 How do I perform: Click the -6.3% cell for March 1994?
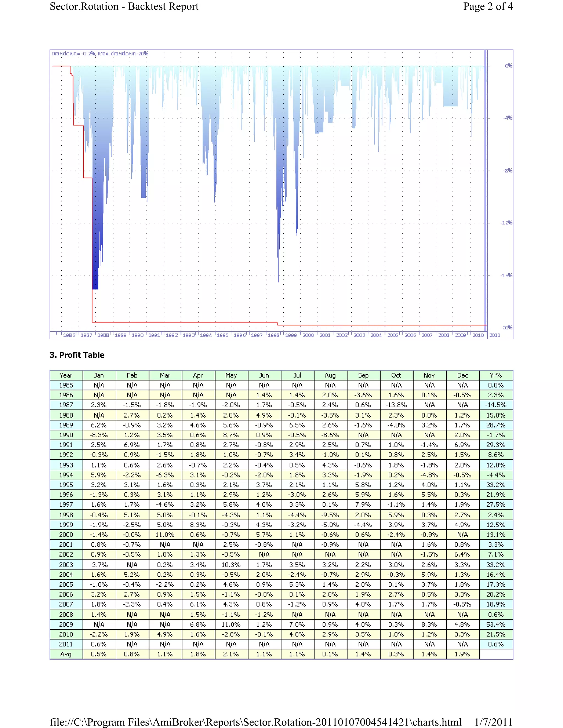tap(165, 475)
